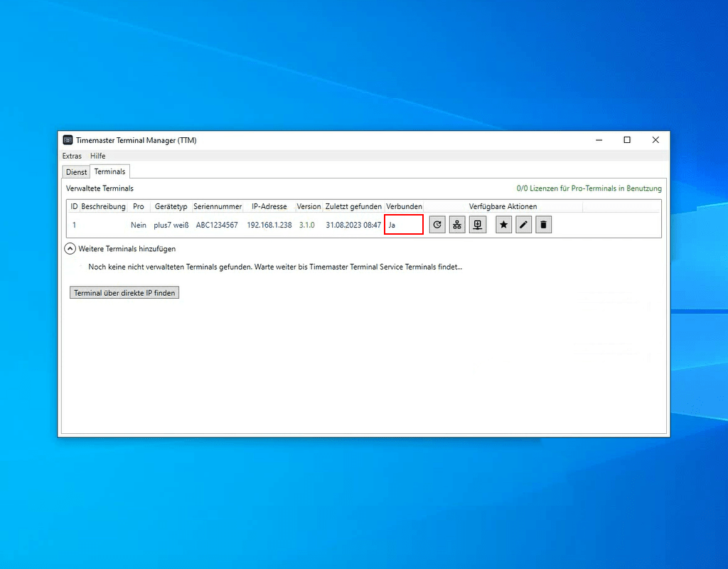The width and height of the screenshot is (728, 569).
Task: Switch to the Dienst tab
Action: tap(76, 172)
